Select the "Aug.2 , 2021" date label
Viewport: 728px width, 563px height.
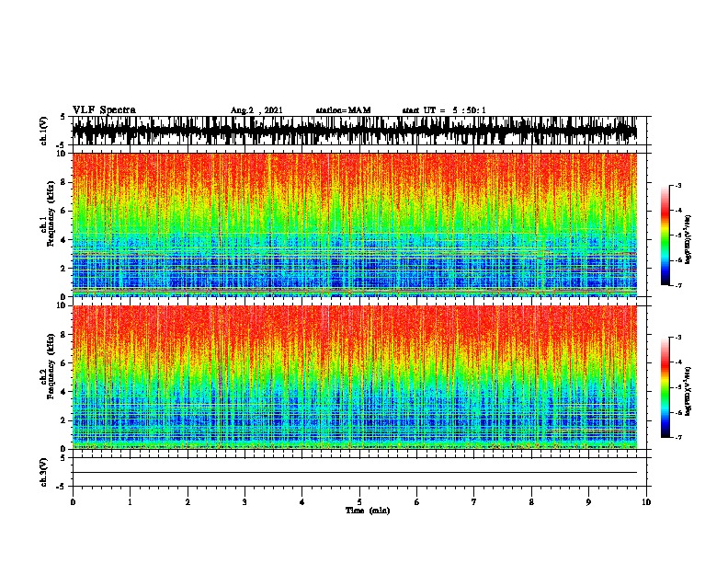(x=256, y=110)
